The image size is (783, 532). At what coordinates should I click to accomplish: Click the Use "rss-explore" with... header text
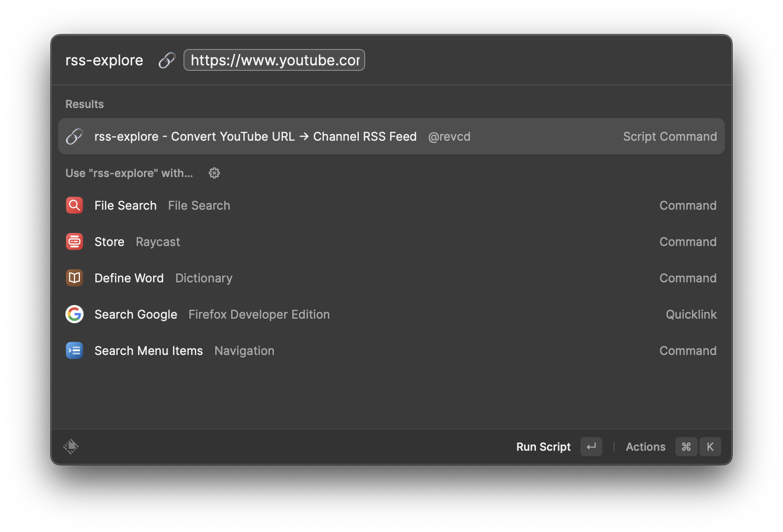(x=129, y=173)
